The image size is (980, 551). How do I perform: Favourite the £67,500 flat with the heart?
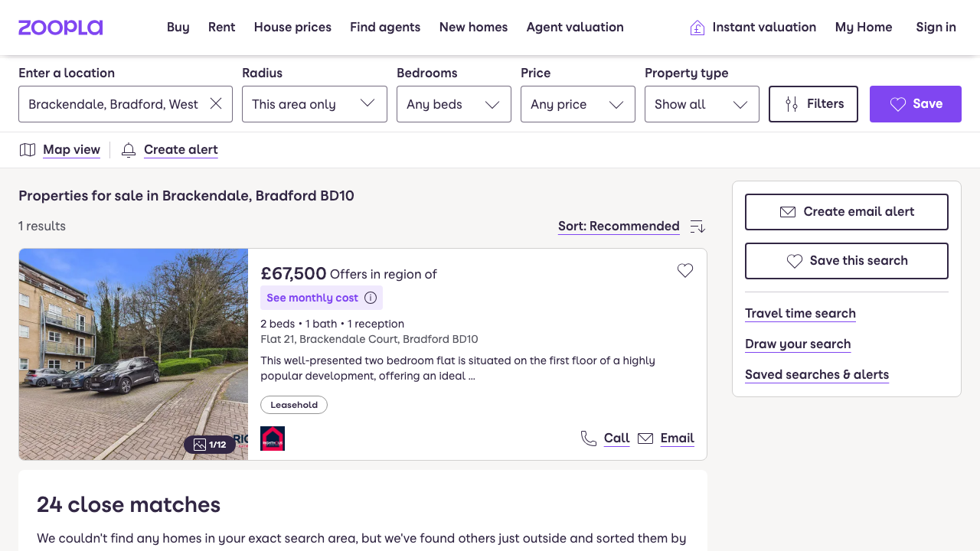[x=685, y=270]
